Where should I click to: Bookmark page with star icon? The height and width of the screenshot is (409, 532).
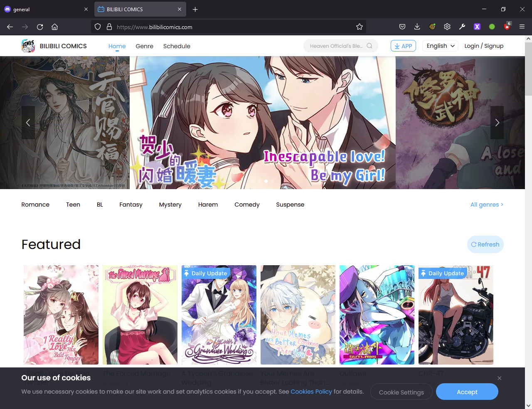(360, 27)
